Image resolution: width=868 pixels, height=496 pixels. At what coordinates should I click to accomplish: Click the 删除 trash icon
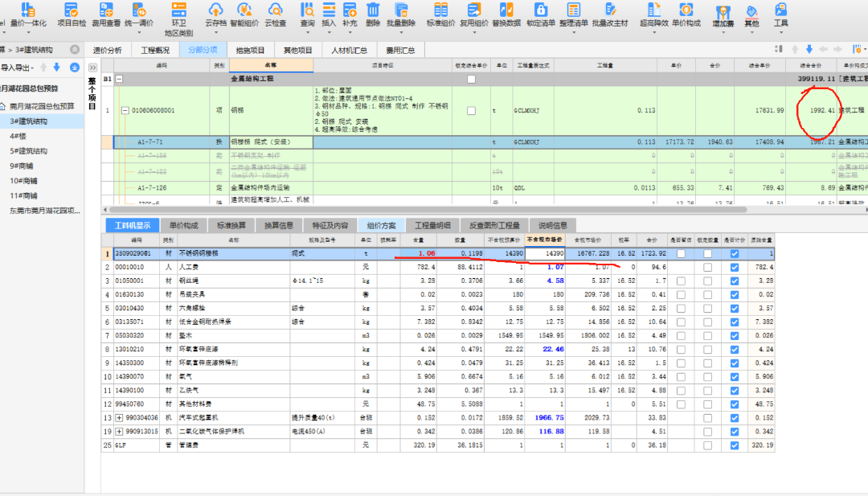coord(373,10)
